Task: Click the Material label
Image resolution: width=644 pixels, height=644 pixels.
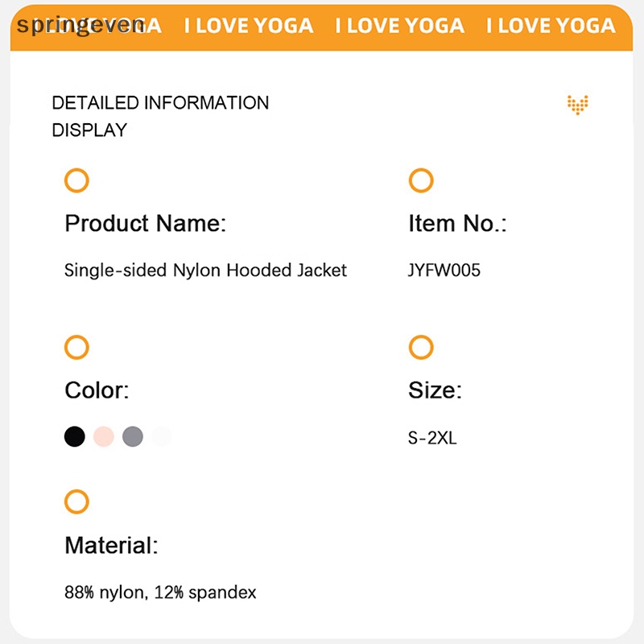Action: pyautogui.click(x=111, y=546)
